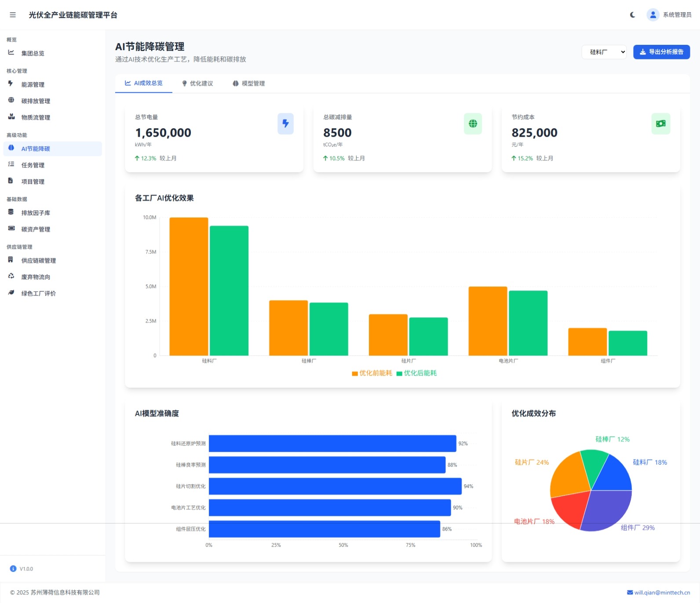Screen dimensions: 700x603
Task: Select the AI成效总览 tab
Action: click(x=144, y=83)
